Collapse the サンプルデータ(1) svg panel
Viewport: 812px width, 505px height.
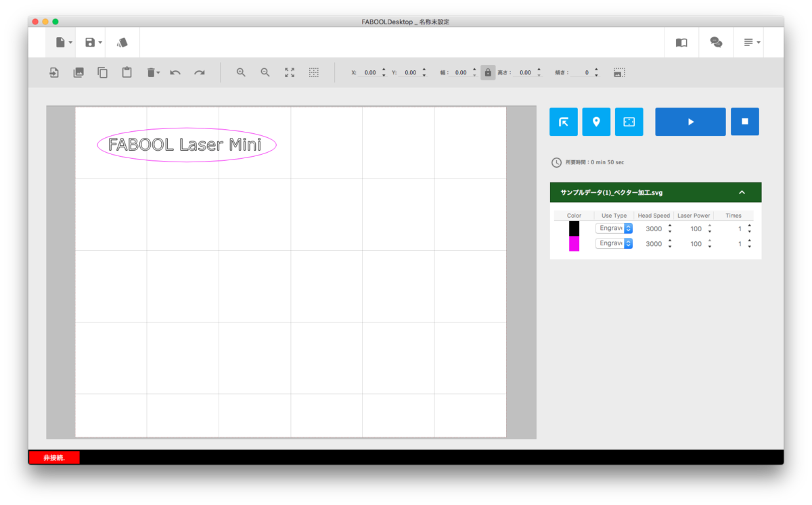(x=742, y=193)
